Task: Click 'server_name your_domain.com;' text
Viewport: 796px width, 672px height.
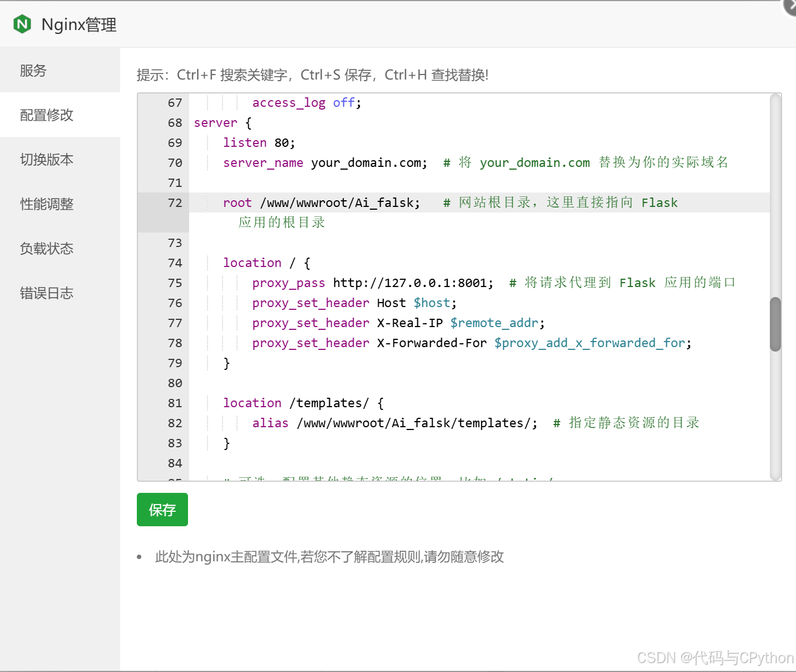Action: pos(325,163)
